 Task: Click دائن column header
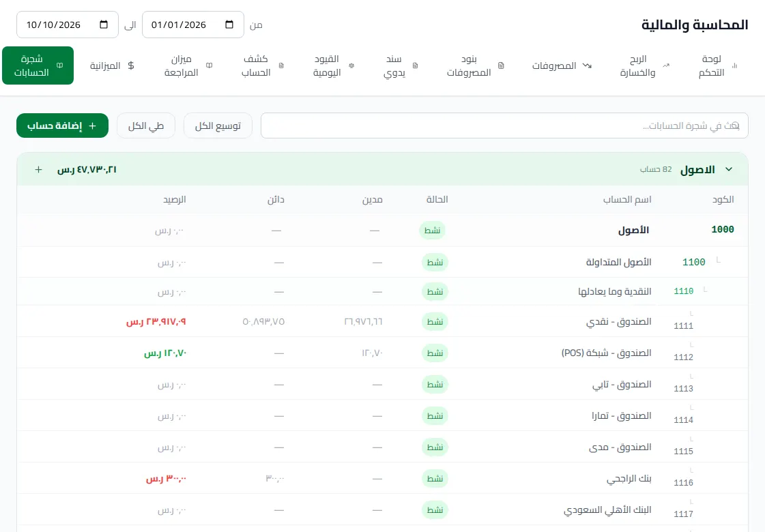pyautogui.click(x=276, y=199)
